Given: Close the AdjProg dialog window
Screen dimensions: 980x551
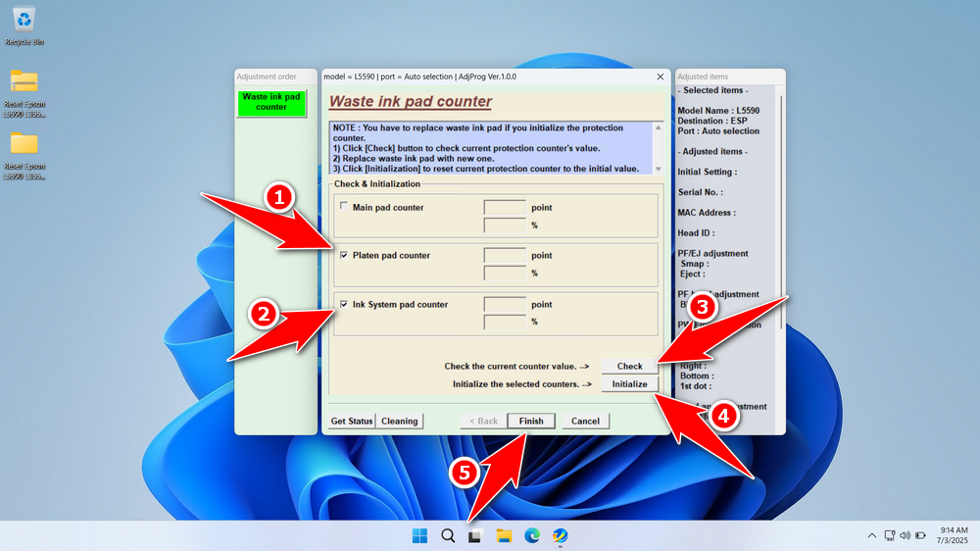Looking at the screenshot, I should 660,76.
